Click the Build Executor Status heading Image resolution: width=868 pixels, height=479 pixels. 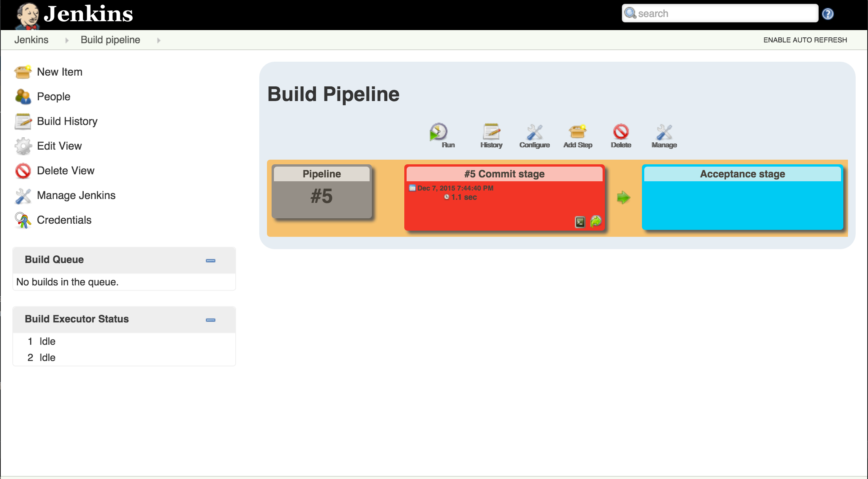point(77,319)
